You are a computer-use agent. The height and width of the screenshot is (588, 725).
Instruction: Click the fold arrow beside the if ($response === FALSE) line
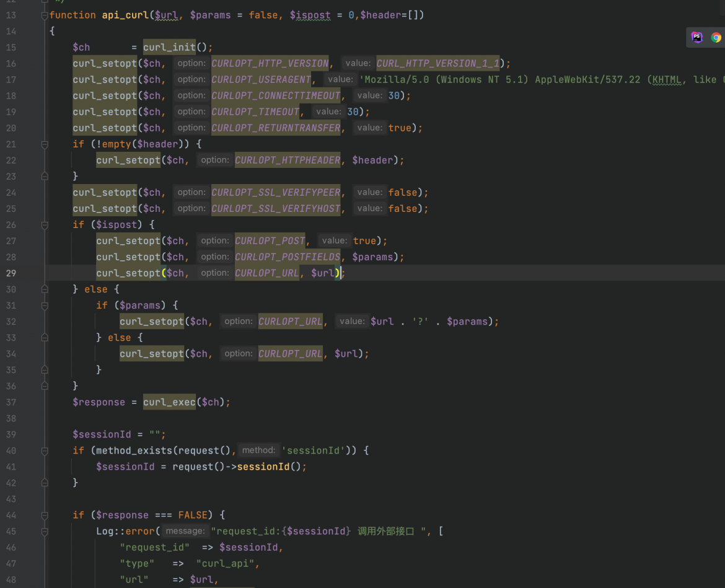click(43, 515)
